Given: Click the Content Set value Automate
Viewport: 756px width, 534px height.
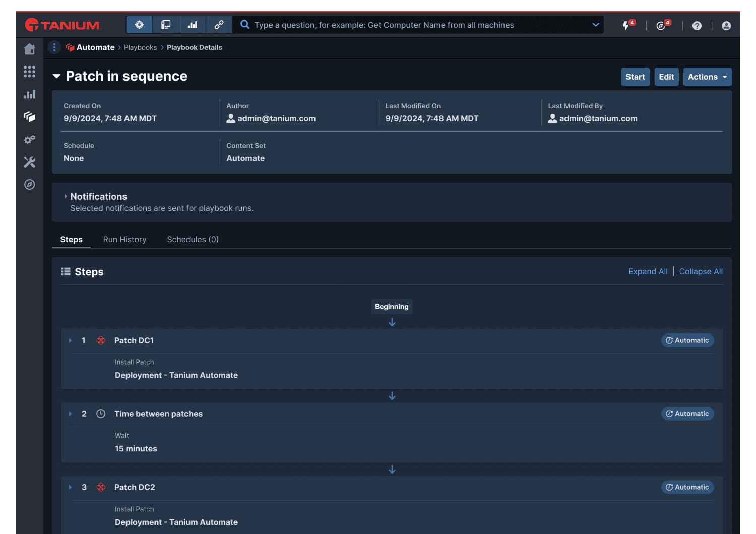Looking at the screenshot, I should 245,158.
